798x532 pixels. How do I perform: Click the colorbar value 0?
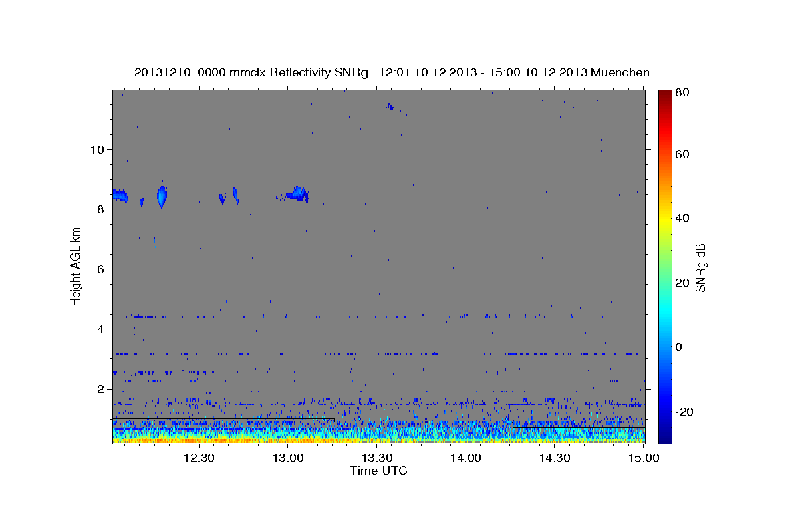coord(679,347)
